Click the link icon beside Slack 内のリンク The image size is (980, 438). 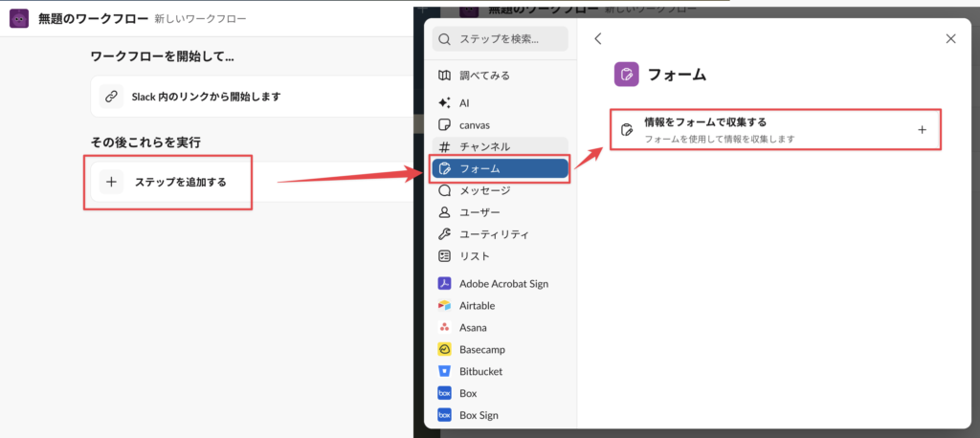coord(111,97)
